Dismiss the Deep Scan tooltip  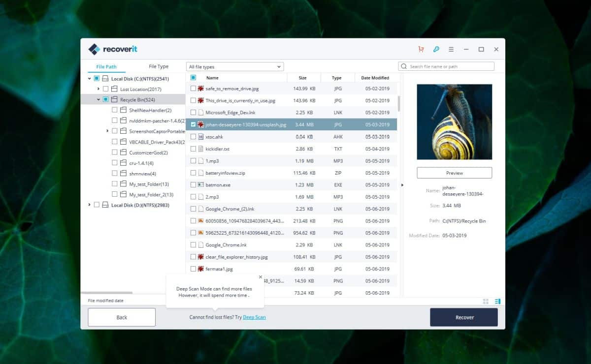[x=261, y=276]
